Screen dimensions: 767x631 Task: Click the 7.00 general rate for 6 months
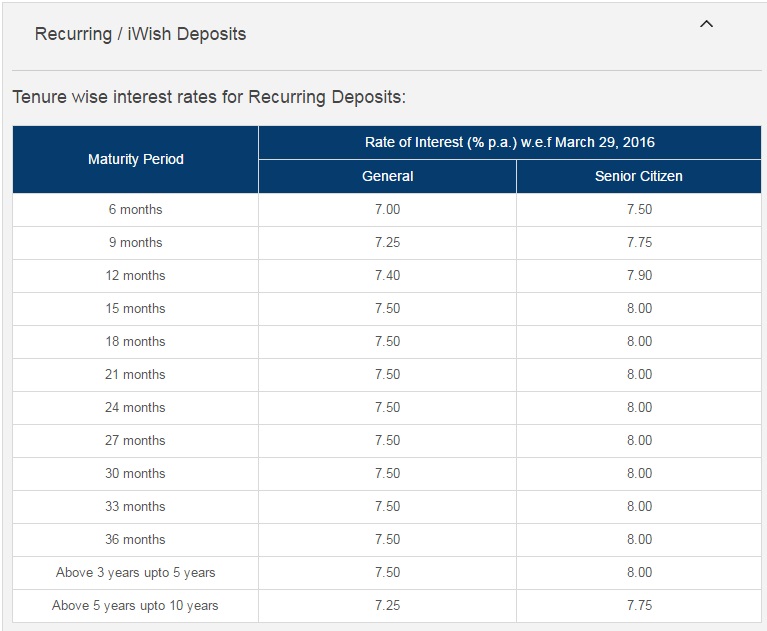[387, 209]
